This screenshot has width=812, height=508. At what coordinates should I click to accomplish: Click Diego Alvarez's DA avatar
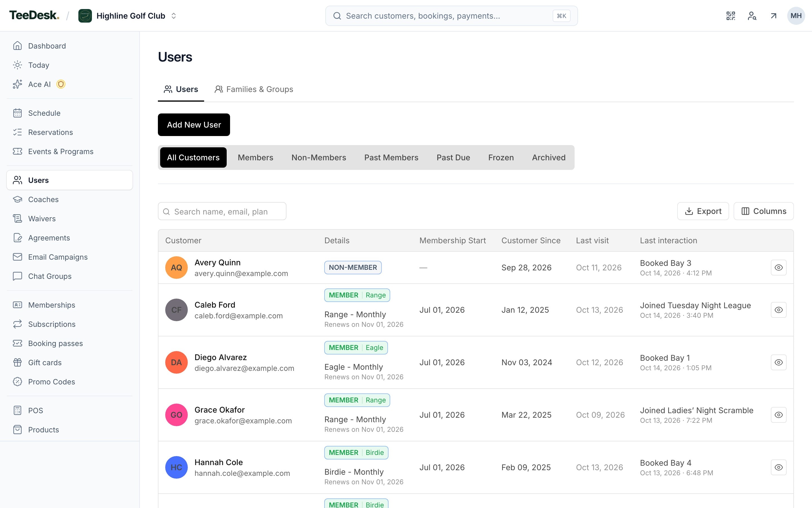(x=176, y=362)
